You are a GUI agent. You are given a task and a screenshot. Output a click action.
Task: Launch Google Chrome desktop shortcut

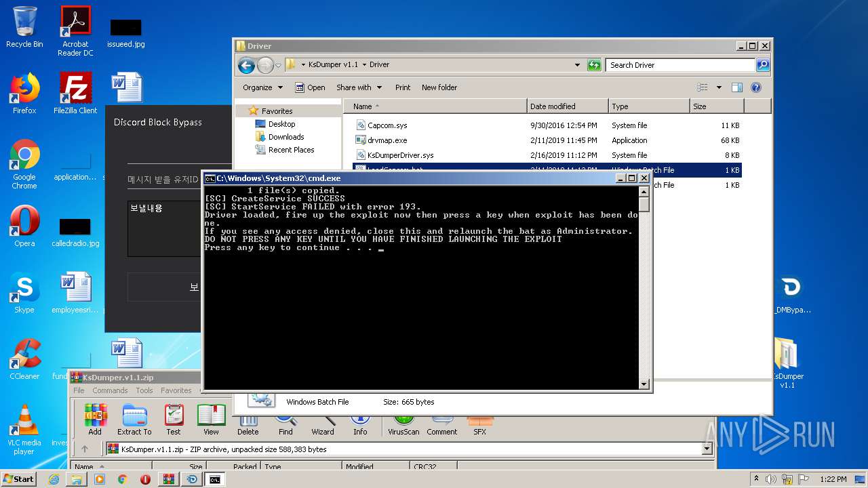pyautogui.click(x=24, y=164)
